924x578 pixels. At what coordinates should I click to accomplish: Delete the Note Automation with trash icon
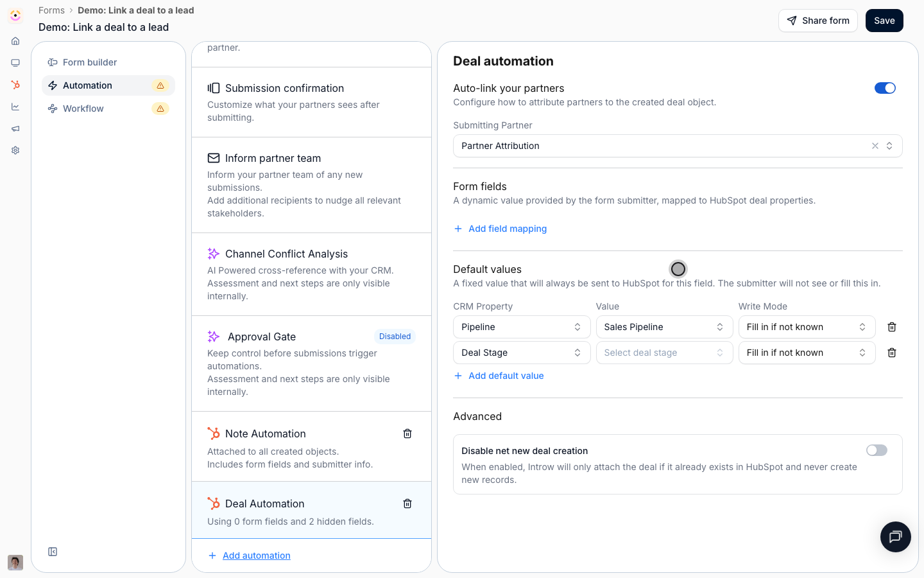407,433
